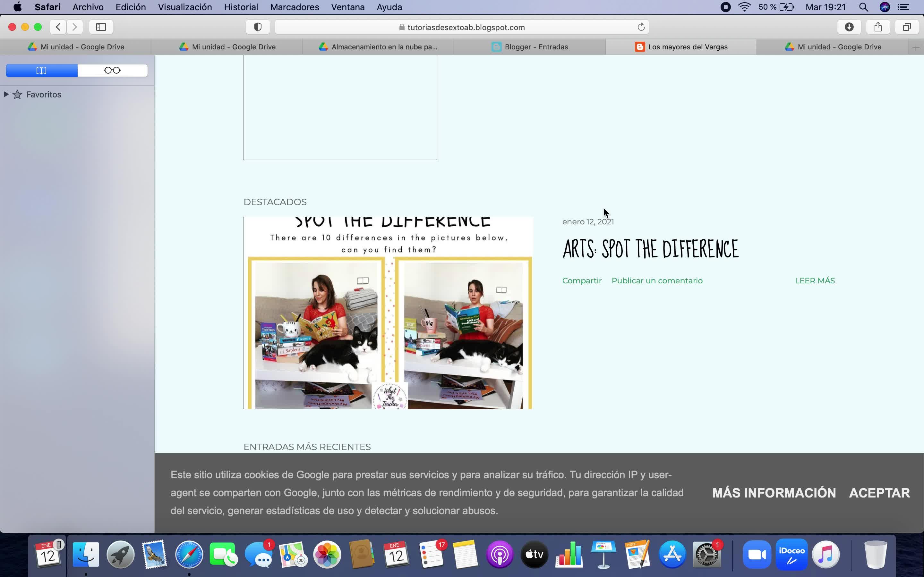
Task: Click the share icon in the Safari toolbar
Action: (x=878, y=27)
